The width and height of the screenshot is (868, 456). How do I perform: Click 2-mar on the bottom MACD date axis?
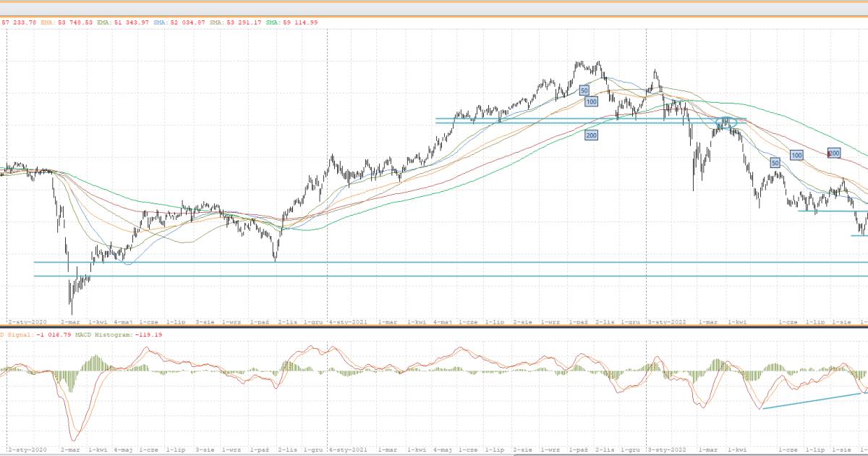[70, 449]
